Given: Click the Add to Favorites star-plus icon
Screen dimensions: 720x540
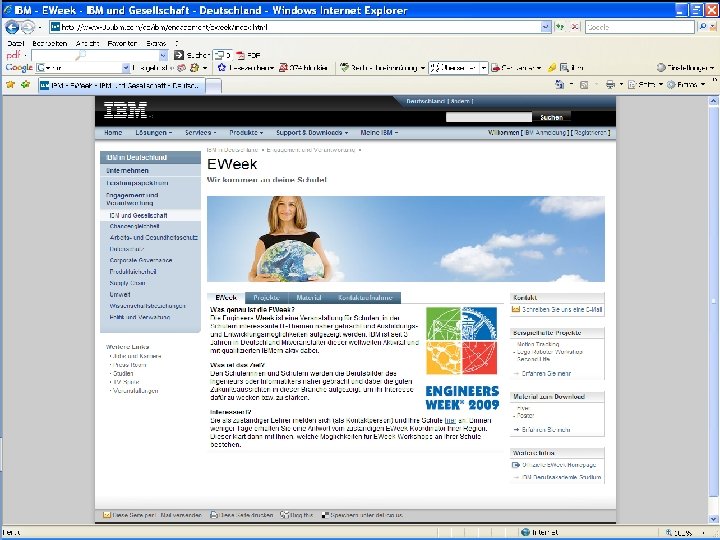Looking at the screenshot, I should pyautogui.click(x=26, y=84).
